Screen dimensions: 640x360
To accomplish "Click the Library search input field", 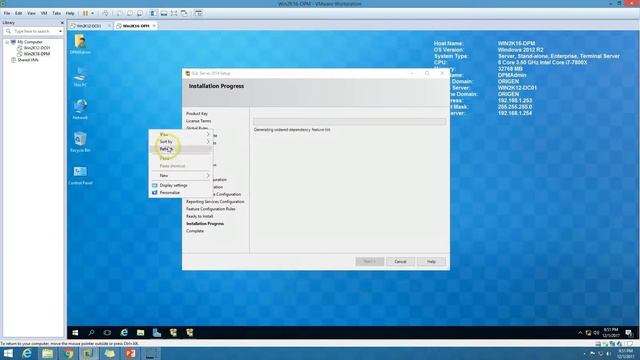I will tap(33, 31).
